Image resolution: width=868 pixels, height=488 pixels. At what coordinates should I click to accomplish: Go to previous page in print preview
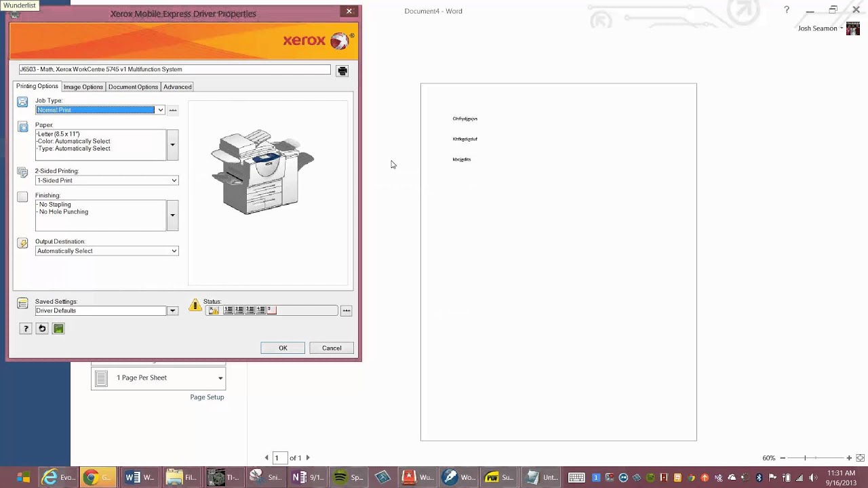point(267,458)
